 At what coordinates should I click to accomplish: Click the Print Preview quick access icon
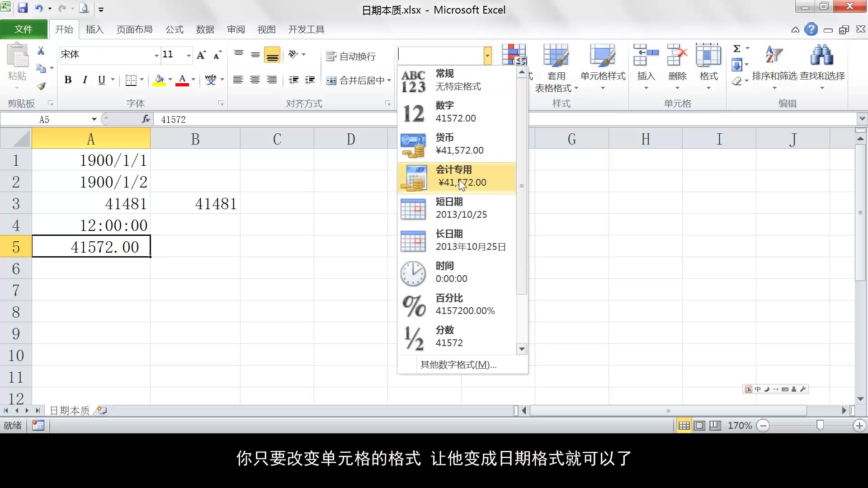coord(84,8)
